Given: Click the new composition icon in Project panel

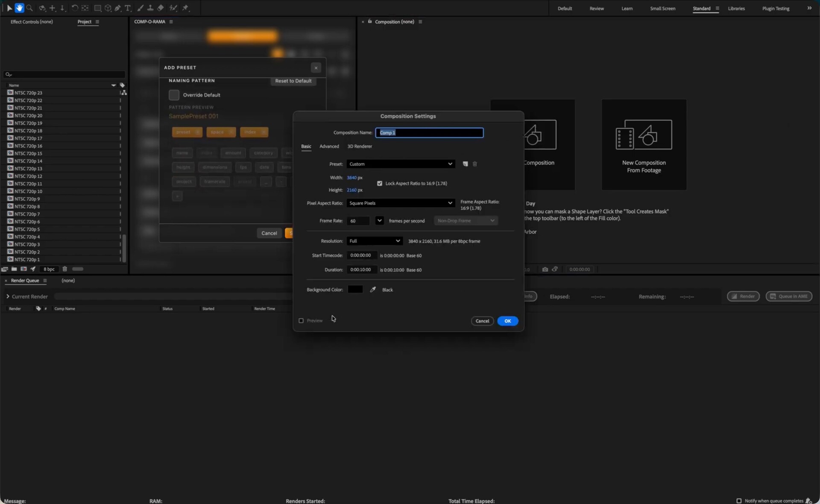Looking at the screenshot, I should coord(23,269).
